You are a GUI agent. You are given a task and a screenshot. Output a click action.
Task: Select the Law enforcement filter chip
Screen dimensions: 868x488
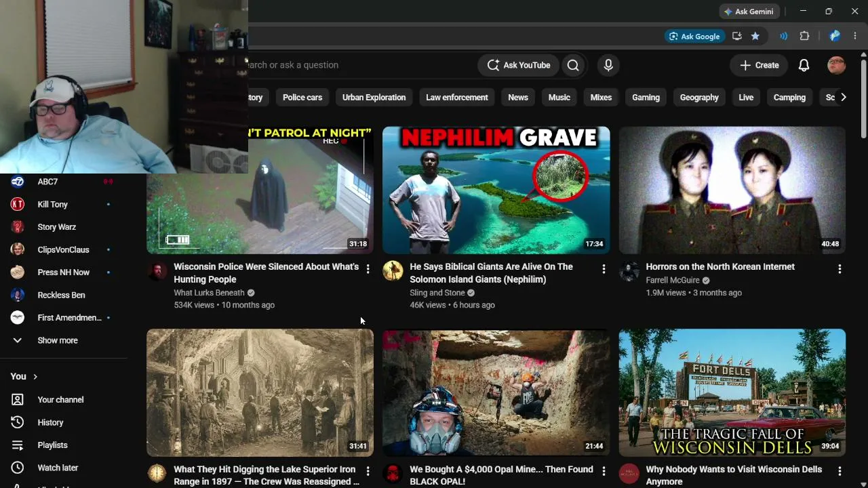[457, 98]
